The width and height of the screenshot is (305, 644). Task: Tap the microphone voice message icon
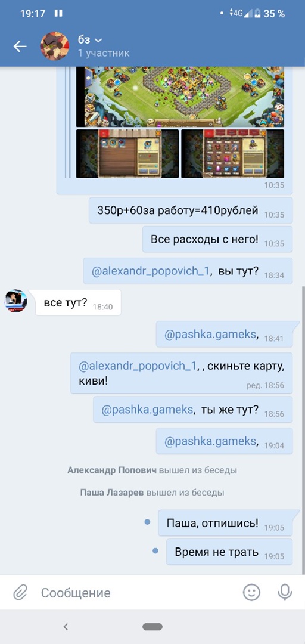285,592
